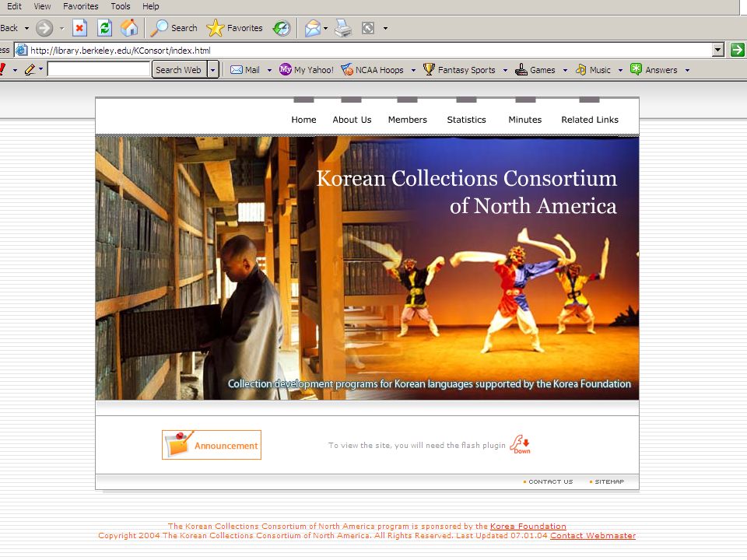Click the flash plugin Down icon
The height and width of the screenshot is (560, 747).
tap(521, 444)
